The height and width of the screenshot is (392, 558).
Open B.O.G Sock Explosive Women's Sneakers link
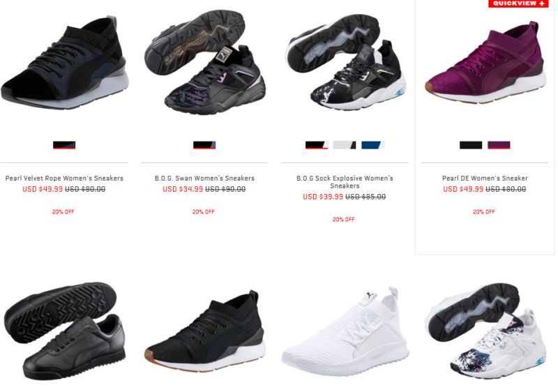click(x=345, y=182)
